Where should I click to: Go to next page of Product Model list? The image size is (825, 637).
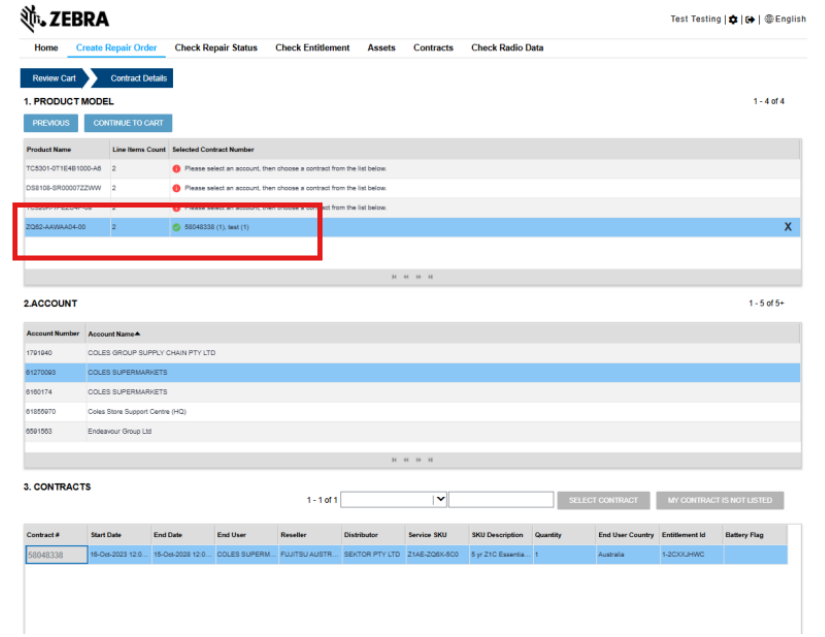418,277
